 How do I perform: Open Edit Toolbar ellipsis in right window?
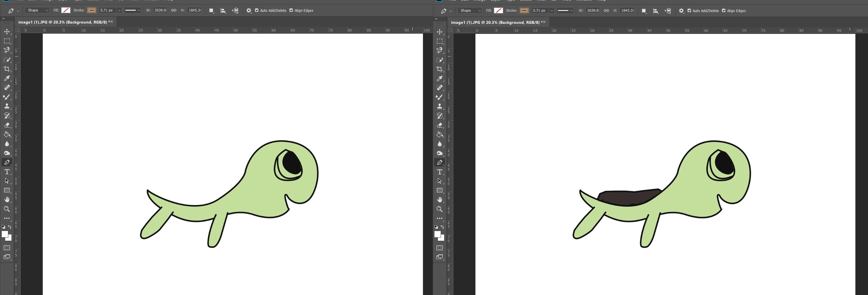click(439, 219)
